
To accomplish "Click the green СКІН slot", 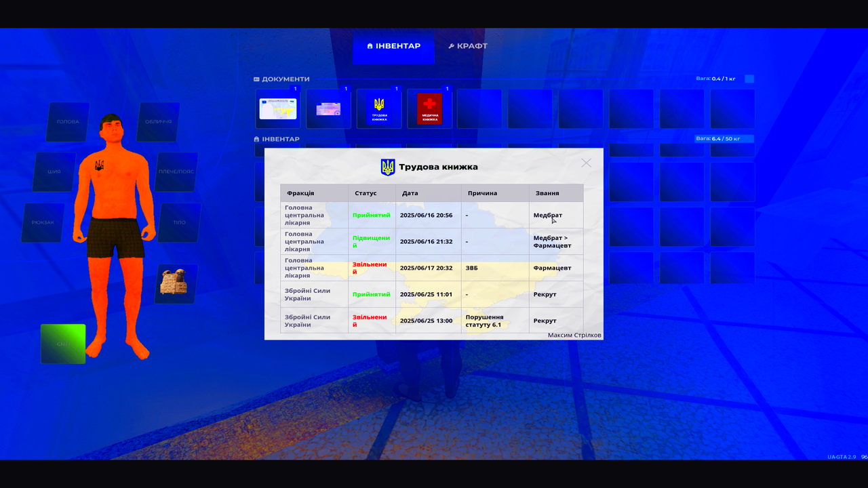I will [x=63, y=344].
